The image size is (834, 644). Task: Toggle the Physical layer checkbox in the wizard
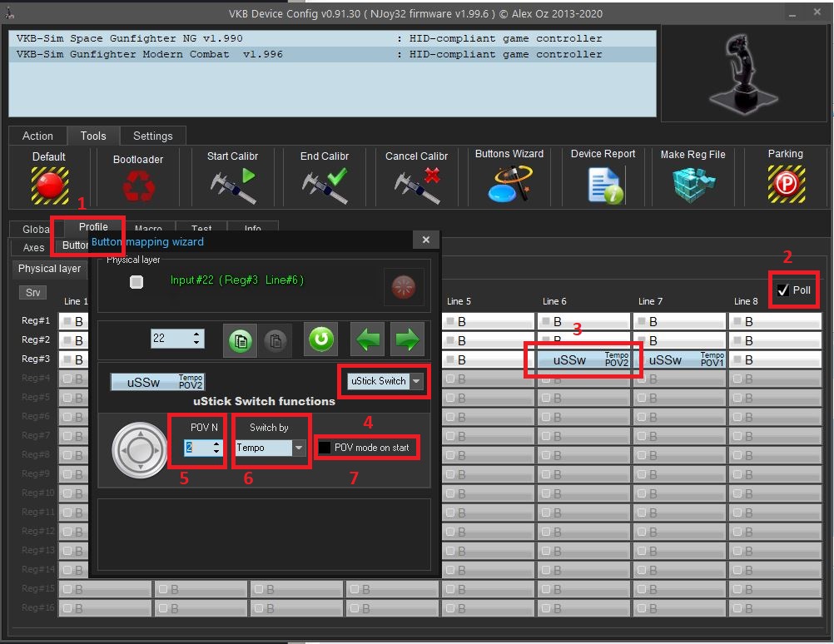click(137, 282)
